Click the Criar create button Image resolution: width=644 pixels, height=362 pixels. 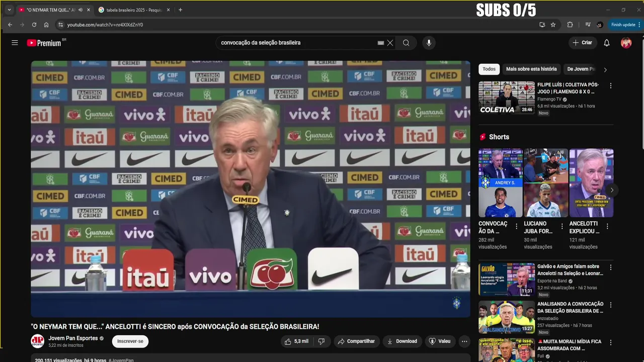pos(582,43)
